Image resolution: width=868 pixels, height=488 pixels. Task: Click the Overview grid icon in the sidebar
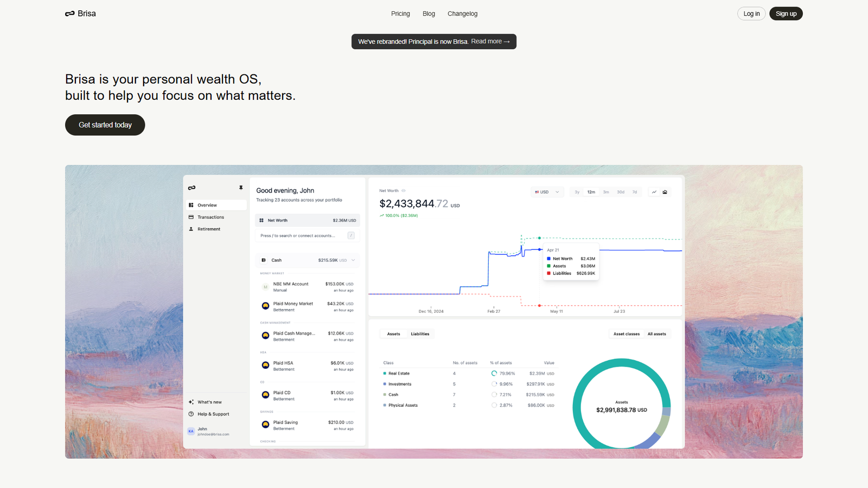tap(191, 205)
